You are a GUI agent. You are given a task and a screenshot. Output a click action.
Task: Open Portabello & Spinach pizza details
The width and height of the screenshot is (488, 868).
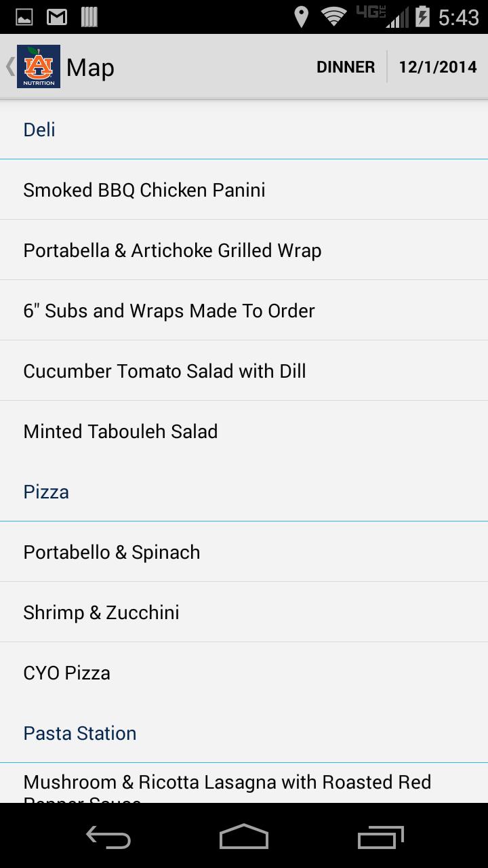click(112, 552)
